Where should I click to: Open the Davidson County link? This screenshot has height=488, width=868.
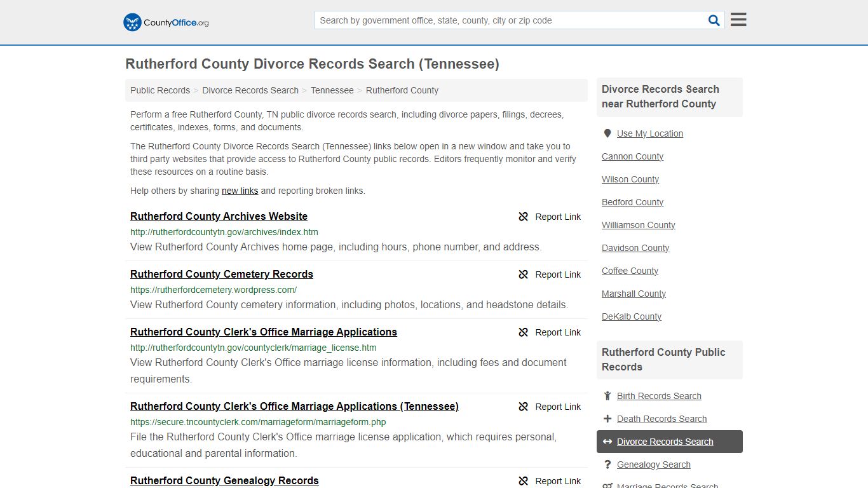click(635, 248)
